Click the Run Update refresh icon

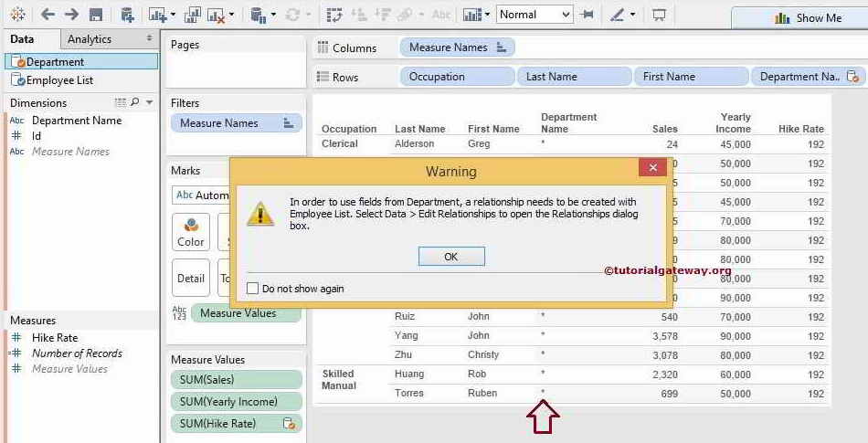293,15
